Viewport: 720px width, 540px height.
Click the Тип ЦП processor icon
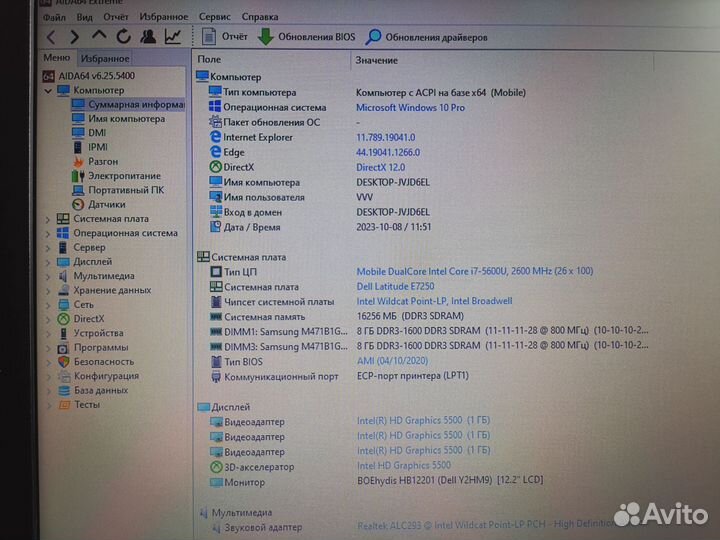pos(216,271)
